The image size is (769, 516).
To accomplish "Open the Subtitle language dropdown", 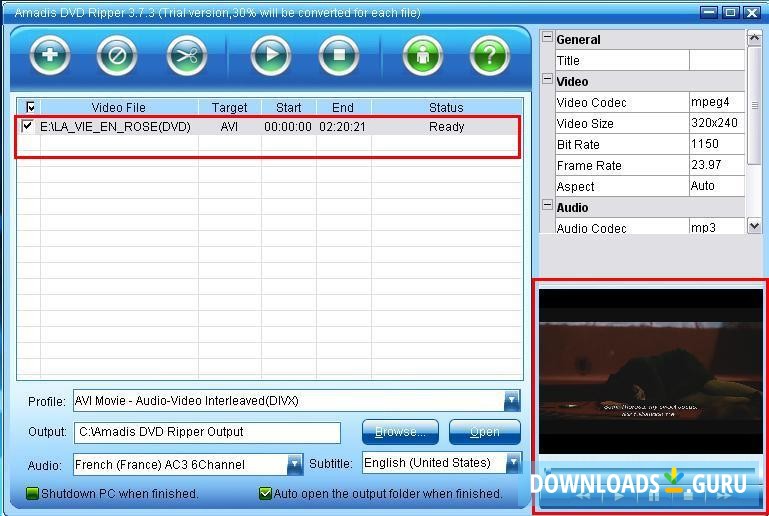I will point(513,463).
